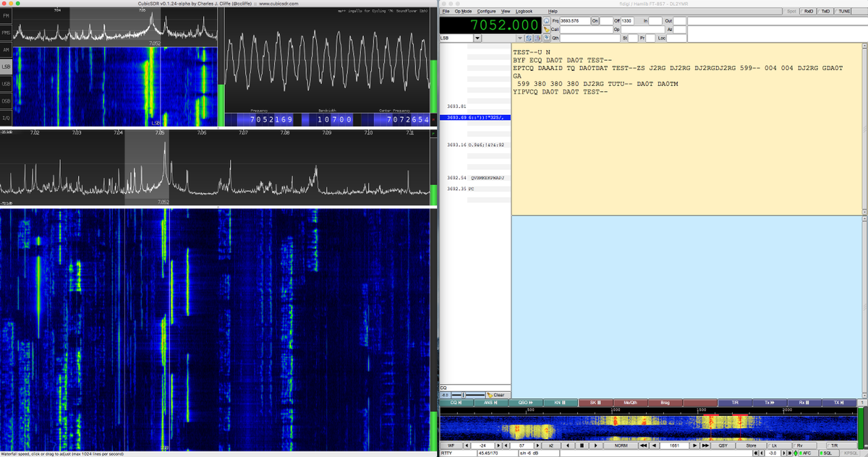This screenshot has height=457, width=868.
Task: Click the Rx macro button
Action: 804,403
